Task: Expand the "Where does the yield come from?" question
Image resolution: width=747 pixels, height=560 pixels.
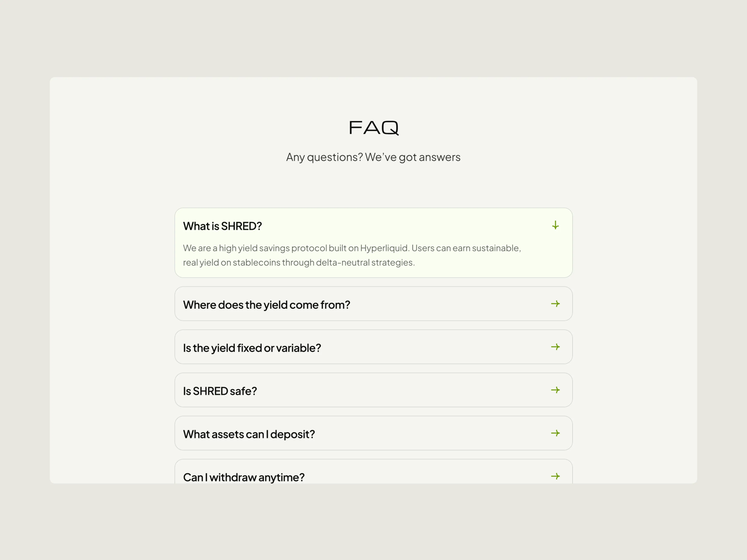Action: (266, 304)
